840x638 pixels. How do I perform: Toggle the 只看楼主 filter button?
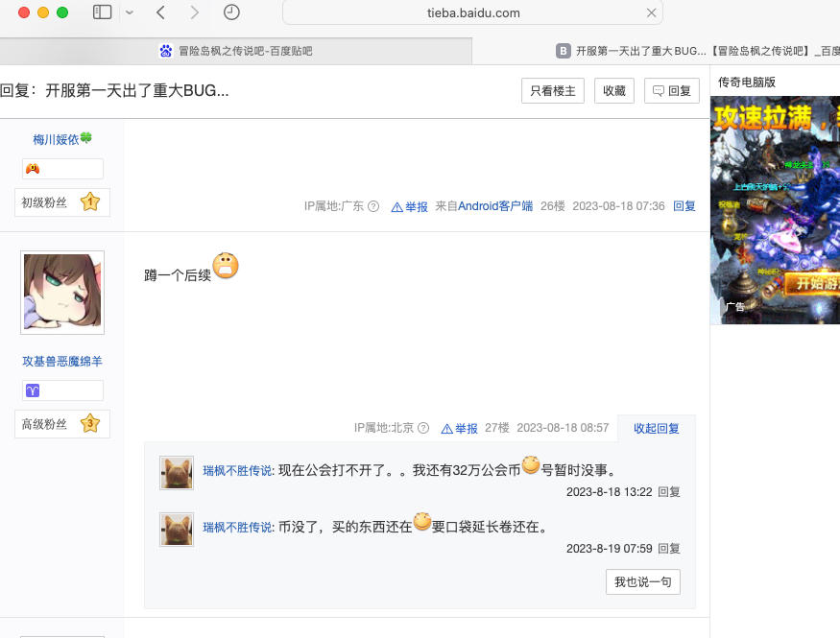(x=553, y=91)
